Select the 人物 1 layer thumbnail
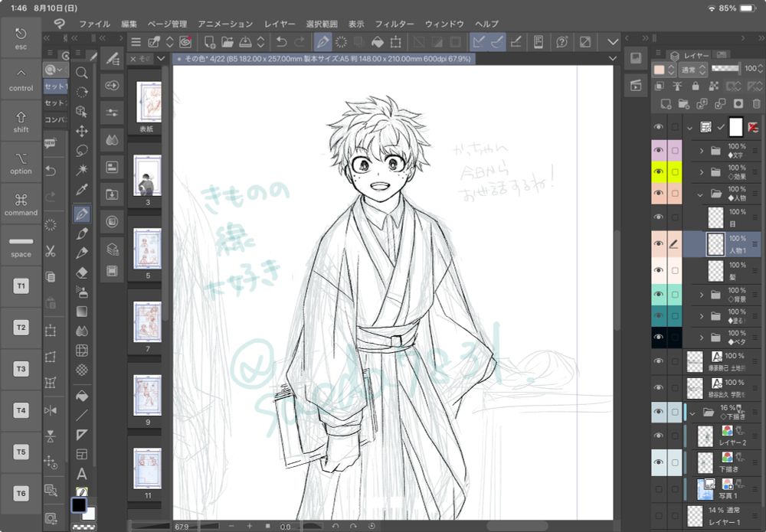This screenshot has height=532, width=766. (715, 243)
